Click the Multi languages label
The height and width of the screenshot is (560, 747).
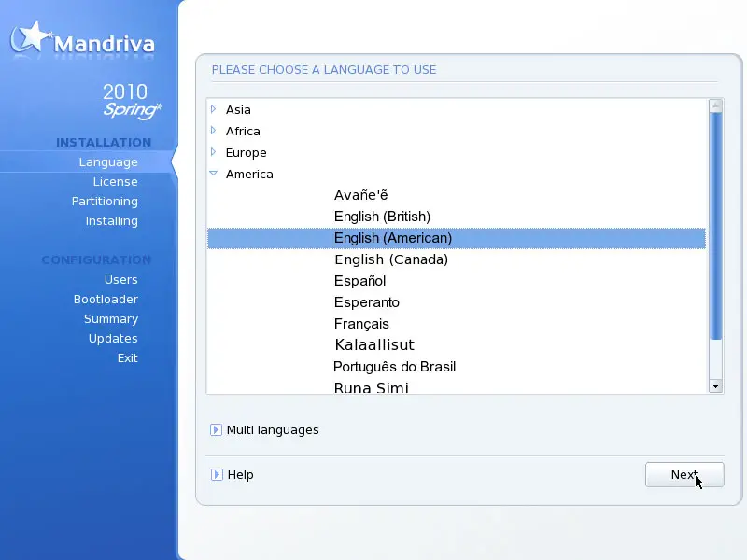pos(273,430)
